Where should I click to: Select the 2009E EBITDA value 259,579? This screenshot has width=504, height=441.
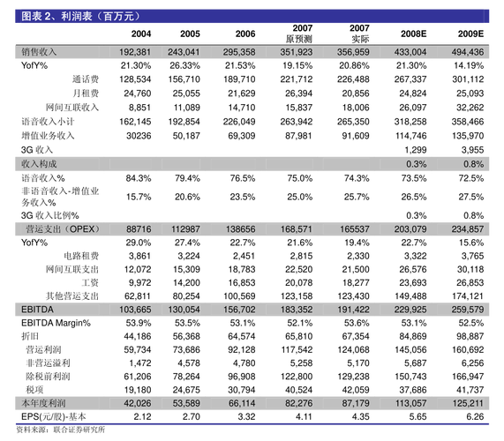click(467, 310)
